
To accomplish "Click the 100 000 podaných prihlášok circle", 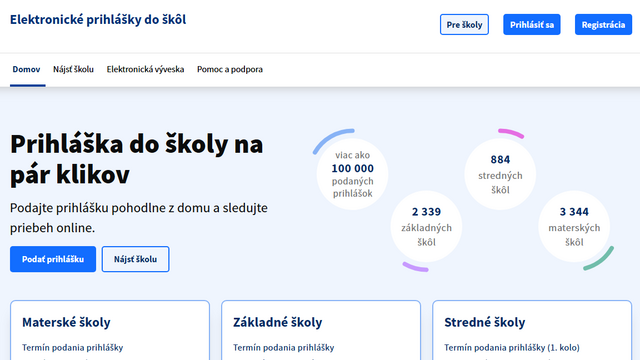I will (x=352, y=174).
